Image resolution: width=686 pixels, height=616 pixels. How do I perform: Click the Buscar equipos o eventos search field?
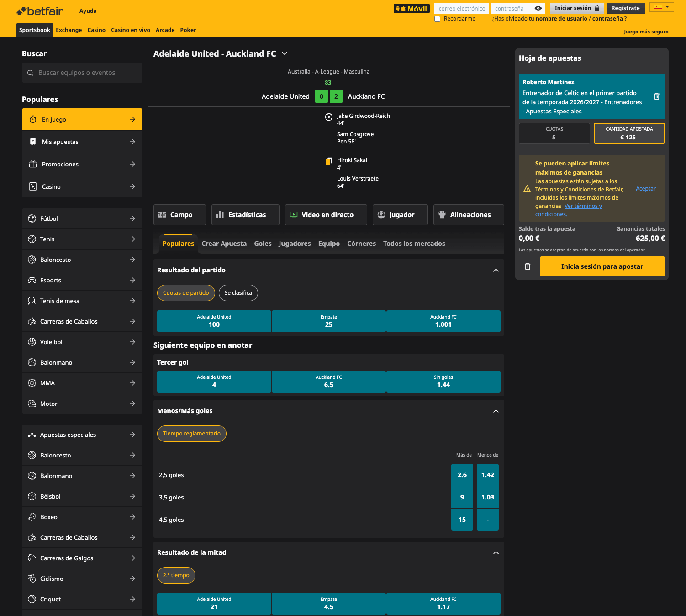click(82, 73)
